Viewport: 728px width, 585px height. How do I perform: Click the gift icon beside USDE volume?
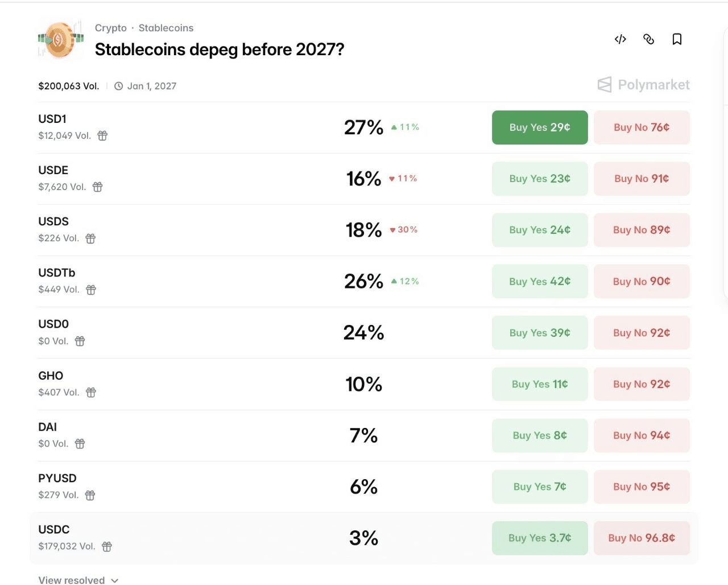click(x=98, y=187)
